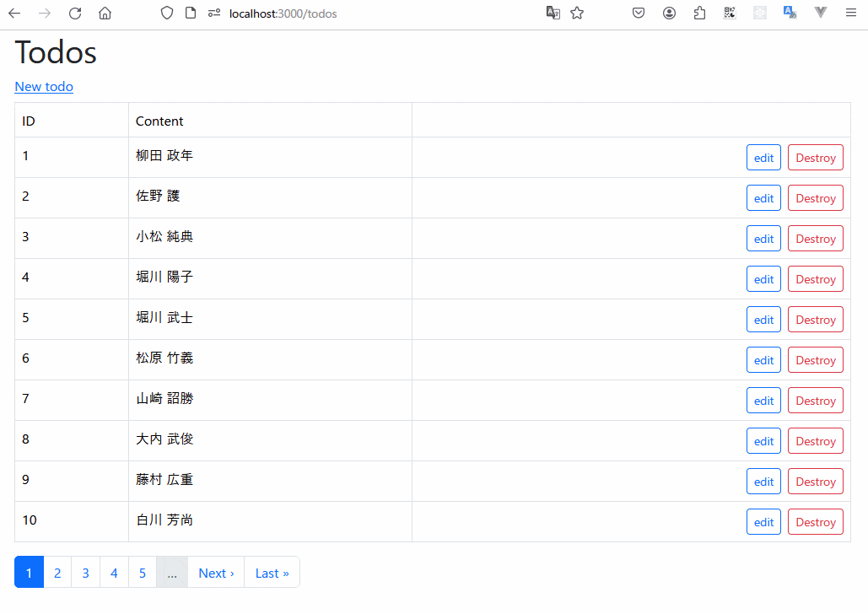Screen dimensions: 868x614
Task: Go to pagination page 5
Action: click(x=143, y=573)
